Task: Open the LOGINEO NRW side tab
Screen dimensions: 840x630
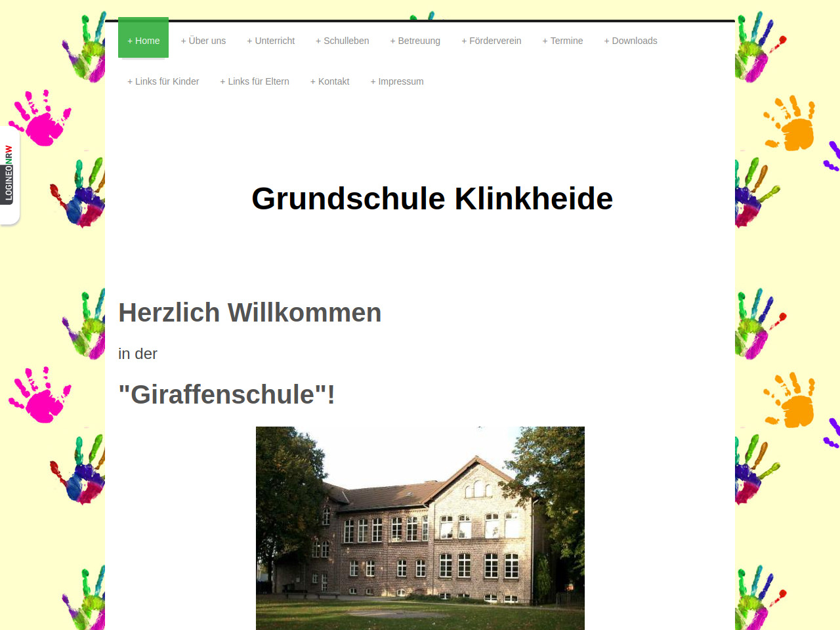Action: tap(9, 174)
